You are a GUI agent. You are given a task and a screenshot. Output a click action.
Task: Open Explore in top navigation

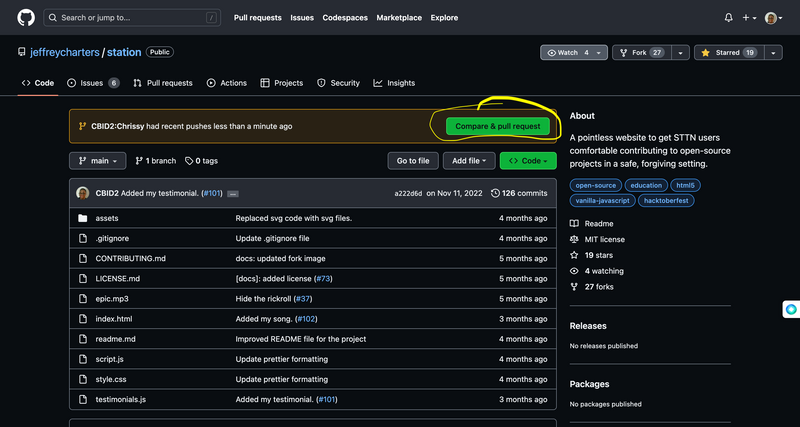click(444, 18)
